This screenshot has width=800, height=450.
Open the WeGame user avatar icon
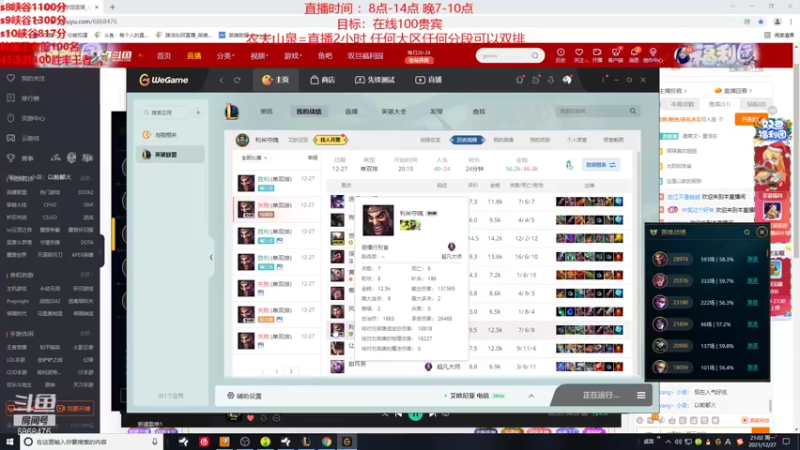567,80
